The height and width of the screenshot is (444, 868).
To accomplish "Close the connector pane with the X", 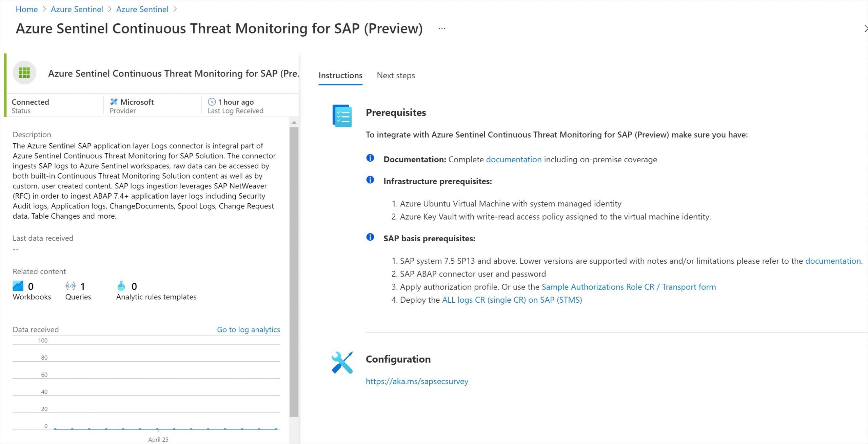I will tap(865, 29).
